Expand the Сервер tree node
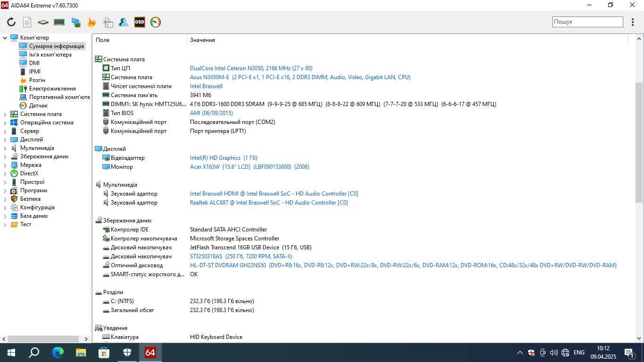 coord(5,131)
